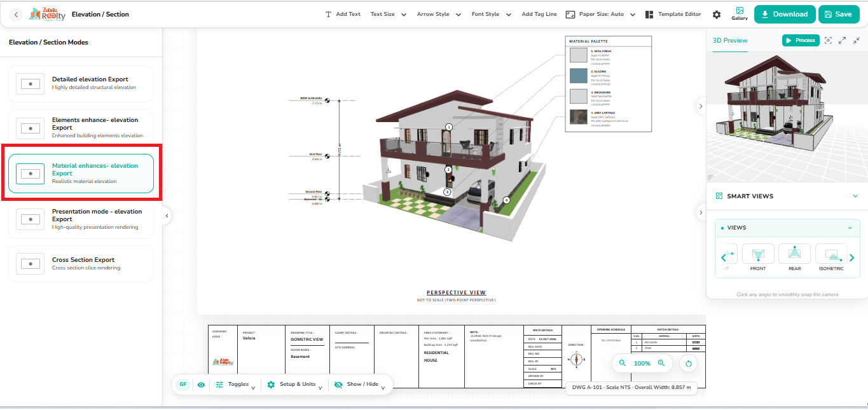Click the ROOF SLAB LEVEL marker
Image resolution: width=868 pixels, height=410 pixels.
(327, 100)
